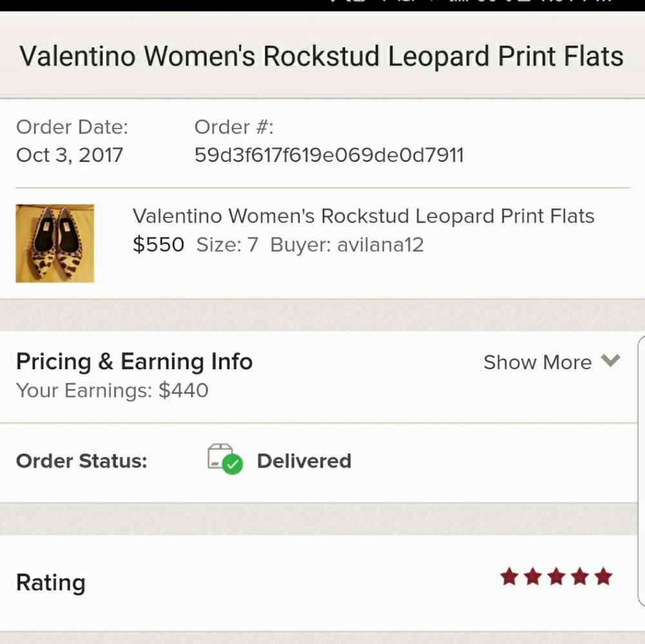
Task: Tap the Rating row label
Action: [50, 583]
